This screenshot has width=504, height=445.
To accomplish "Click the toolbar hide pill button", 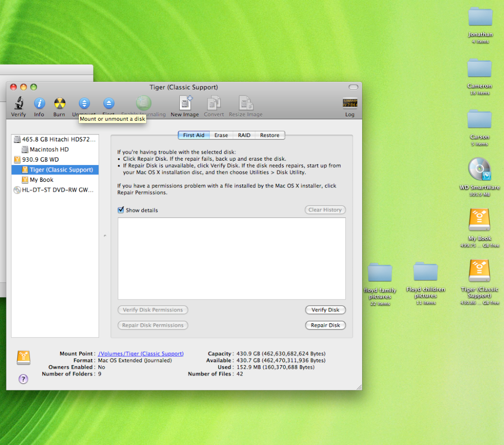I will 353,87.
